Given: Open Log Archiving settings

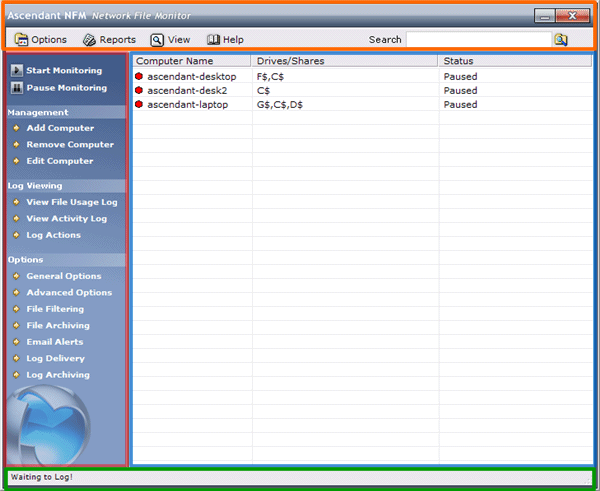Looking at the screenshot, I should 58,375.
